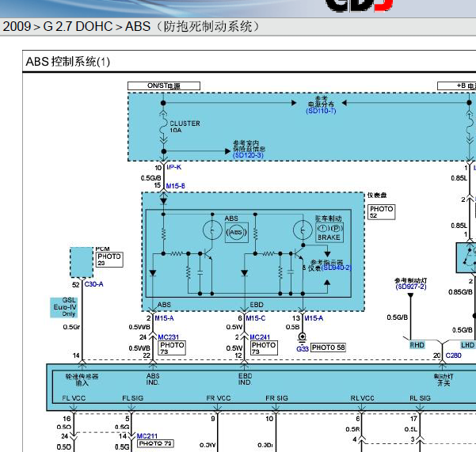Select M15-A connector at pin 13
The width and height of the screenshot is (476, 452).
coord(314,318)
